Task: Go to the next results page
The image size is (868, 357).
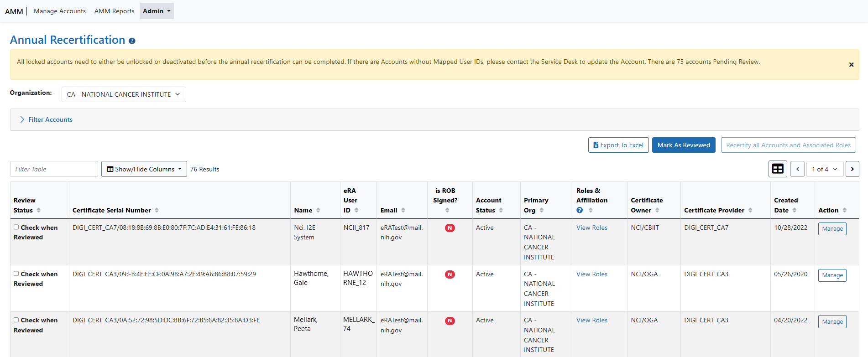Action: tap(852, 169)
